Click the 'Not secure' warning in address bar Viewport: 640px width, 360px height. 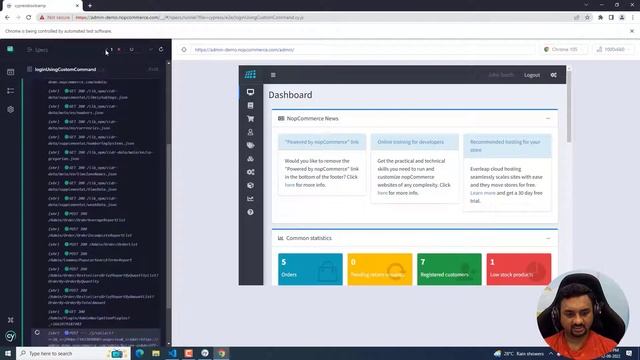[55, 18]
